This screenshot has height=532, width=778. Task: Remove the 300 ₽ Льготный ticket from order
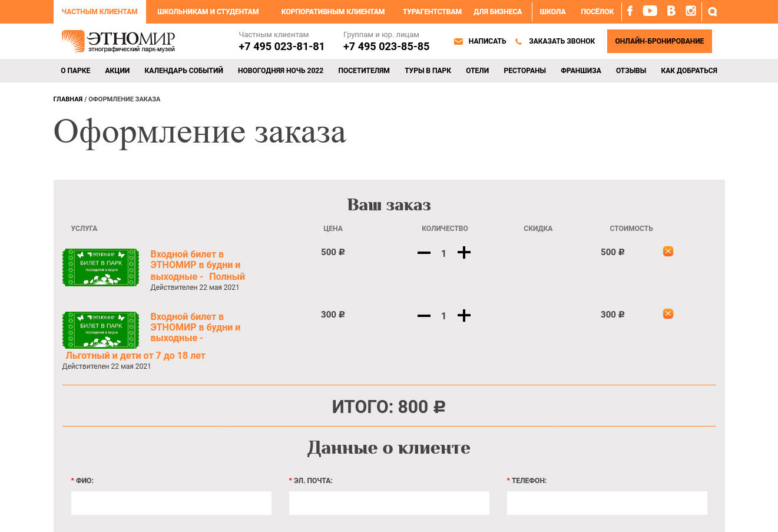[x=668, y=313]
